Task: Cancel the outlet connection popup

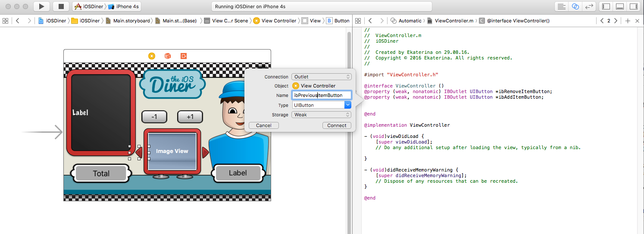Action: [x=263, y=125]
